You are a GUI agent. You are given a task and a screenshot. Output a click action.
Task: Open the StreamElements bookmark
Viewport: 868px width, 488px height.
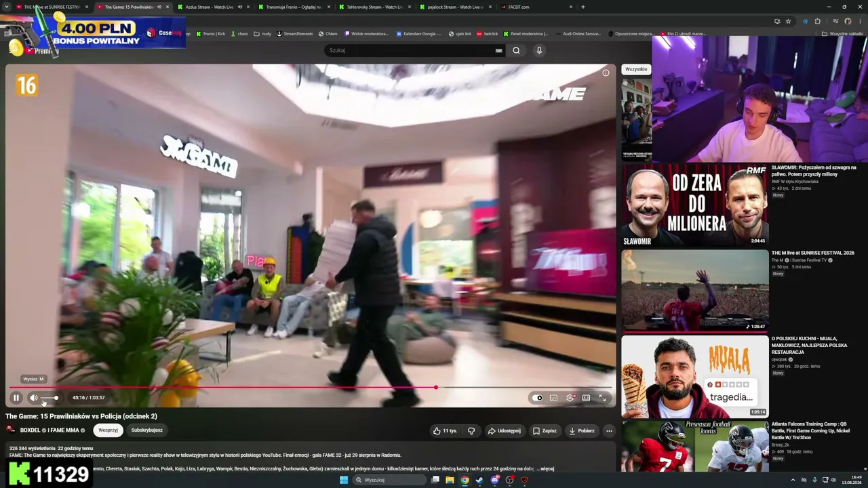[295, 33]
